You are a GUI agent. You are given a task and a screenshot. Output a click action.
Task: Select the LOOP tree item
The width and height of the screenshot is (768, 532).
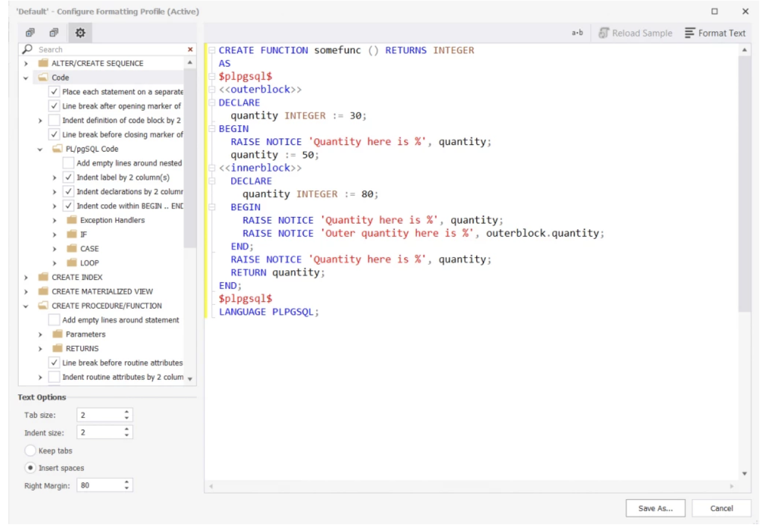(x=89, y=262)
